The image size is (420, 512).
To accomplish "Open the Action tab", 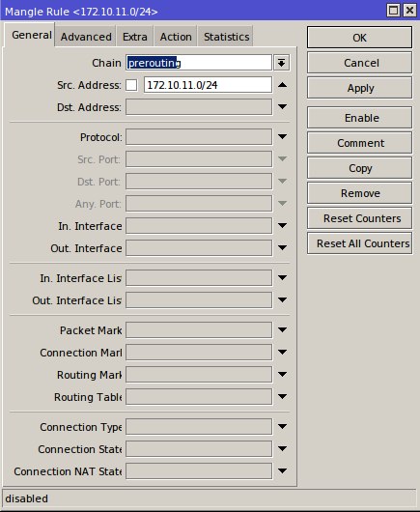I will coord(176,37).
